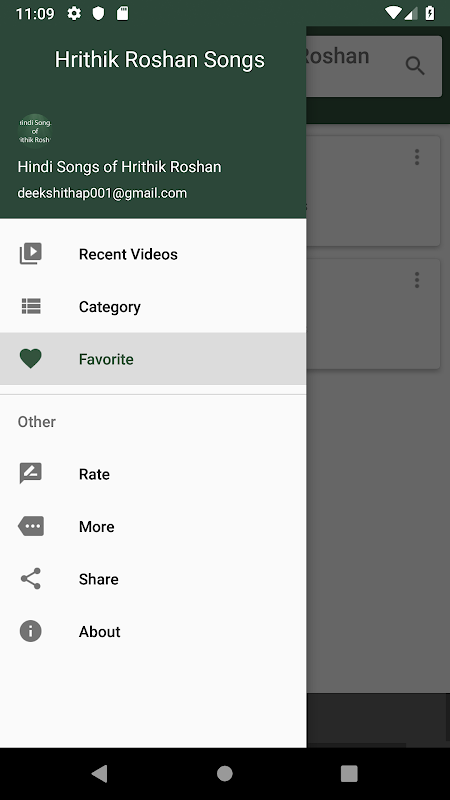Screen dimensions: 450x800
Task: Tap the Share icon in drawer
Action: [31, 579]
